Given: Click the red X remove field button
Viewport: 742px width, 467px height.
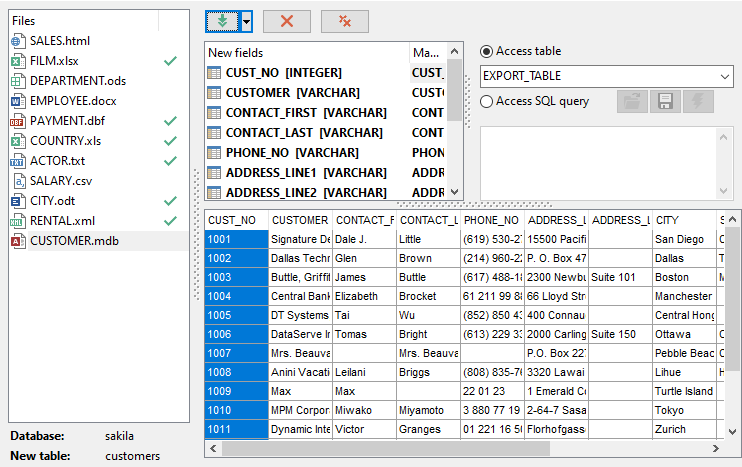Looking at the screenshot, I should pos(287,21).
